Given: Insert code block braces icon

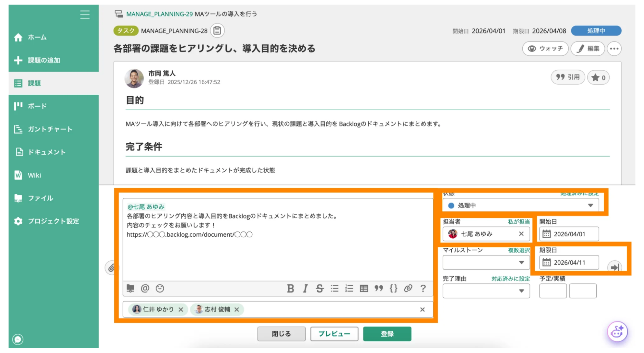Looking at the screenshot, I should pyautogui.click(x=393, y=288).
